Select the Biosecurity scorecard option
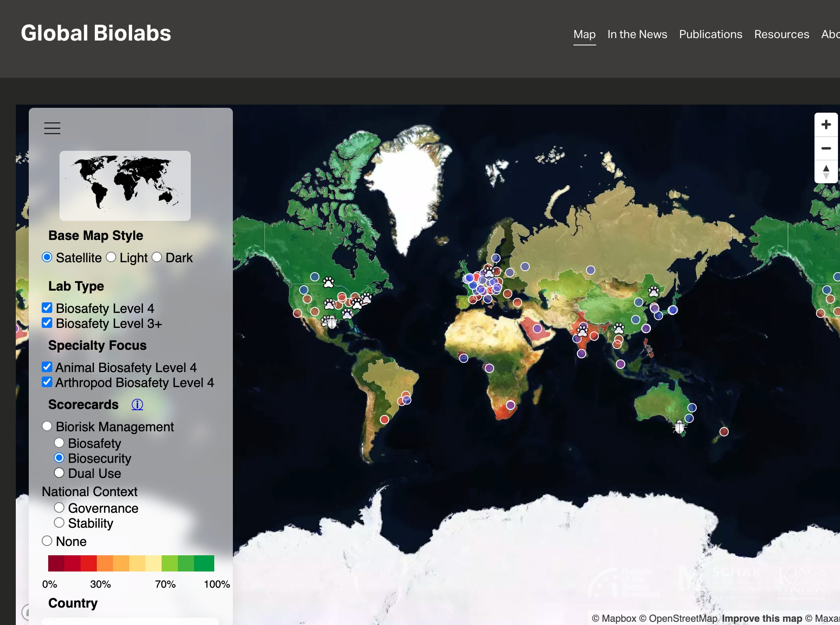 click(x=59, y=458)
